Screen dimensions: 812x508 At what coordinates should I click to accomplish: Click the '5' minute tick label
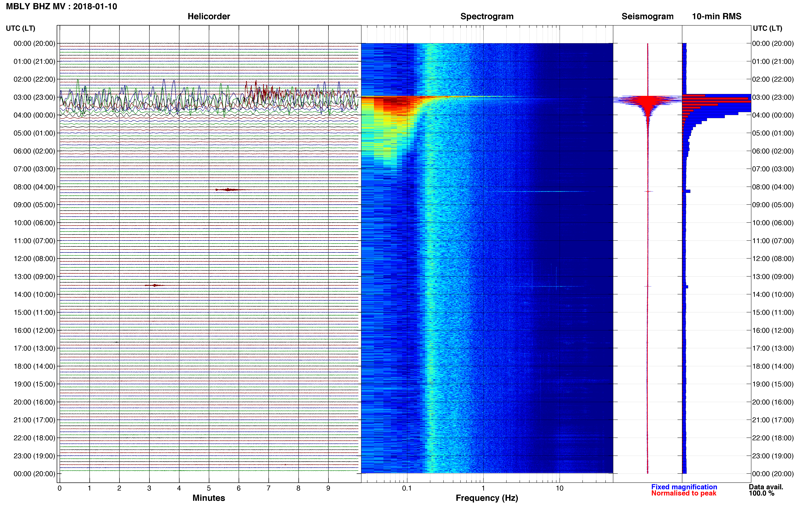pyautogui.click(x=209, y=488)
